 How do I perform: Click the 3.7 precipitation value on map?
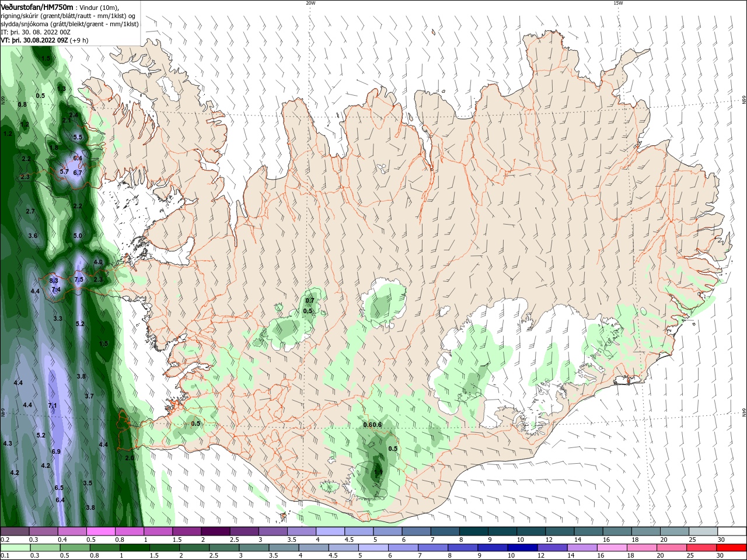(x=89, y=396)
